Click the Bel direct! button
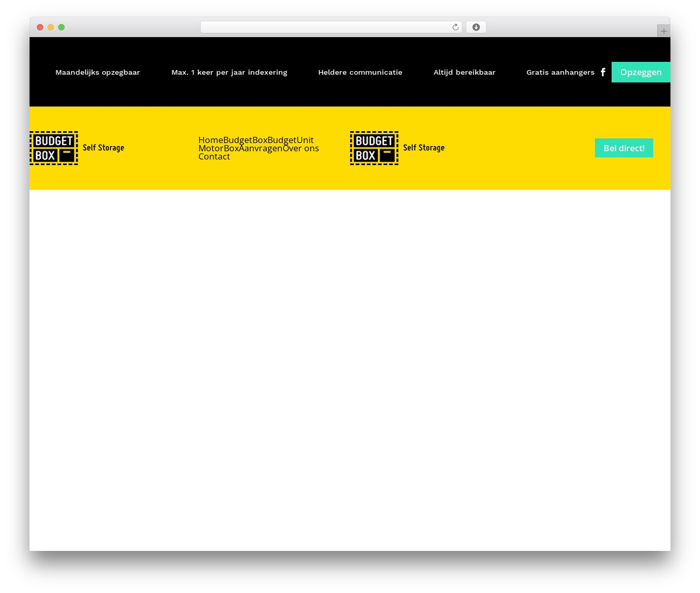 tap(624, 148)
